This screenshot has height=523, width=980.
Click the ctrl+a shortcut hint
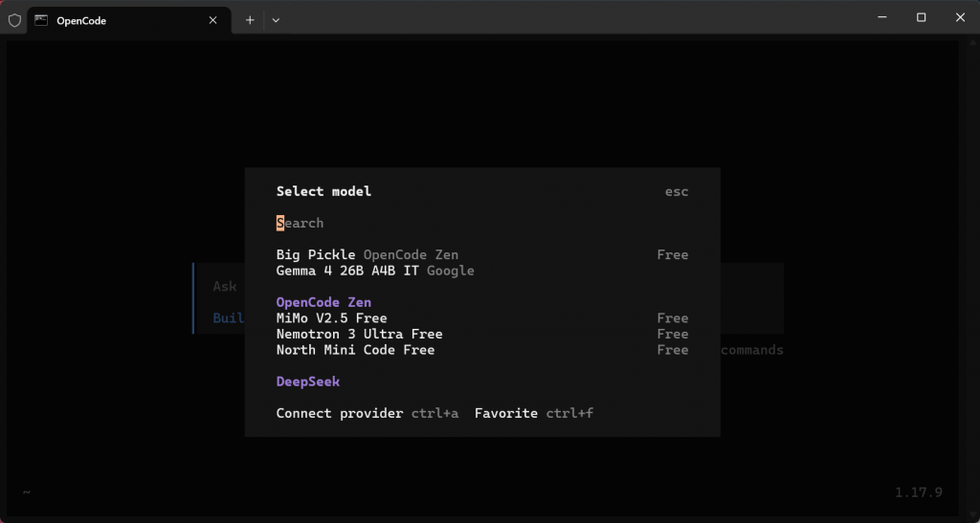435,413
